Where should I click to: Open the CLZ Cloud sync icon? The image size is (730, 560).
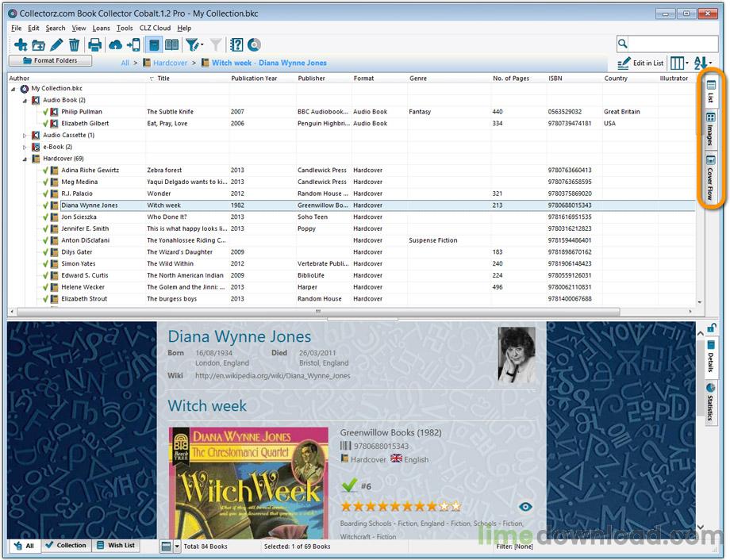pos(116,45)
